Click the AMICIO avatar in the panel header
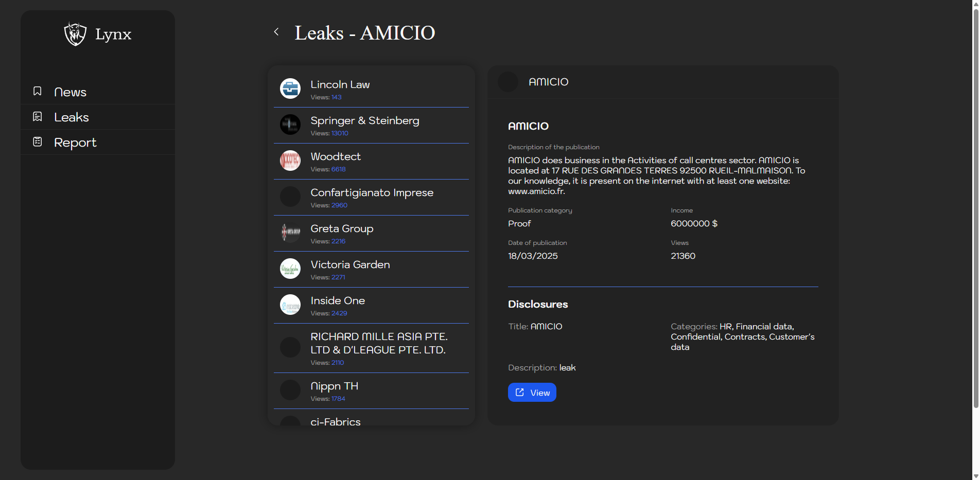 point(508,82)
